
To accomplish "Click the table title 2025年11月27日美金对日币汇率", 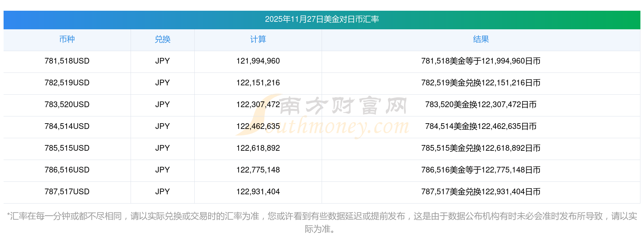I will click(322, 19).
